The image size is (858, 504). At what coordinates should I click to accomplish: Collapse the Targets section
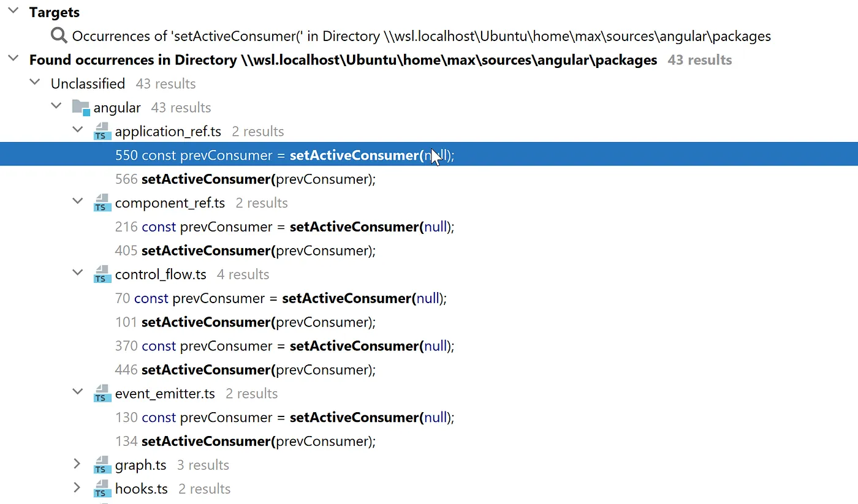pyautogui.click(x=13, y=11)
